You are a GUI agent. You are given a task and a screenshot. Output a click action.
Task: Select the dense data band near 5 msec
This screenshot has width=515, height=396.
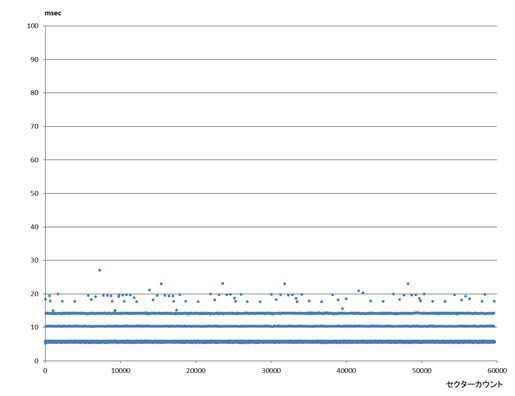coord(271,342)
